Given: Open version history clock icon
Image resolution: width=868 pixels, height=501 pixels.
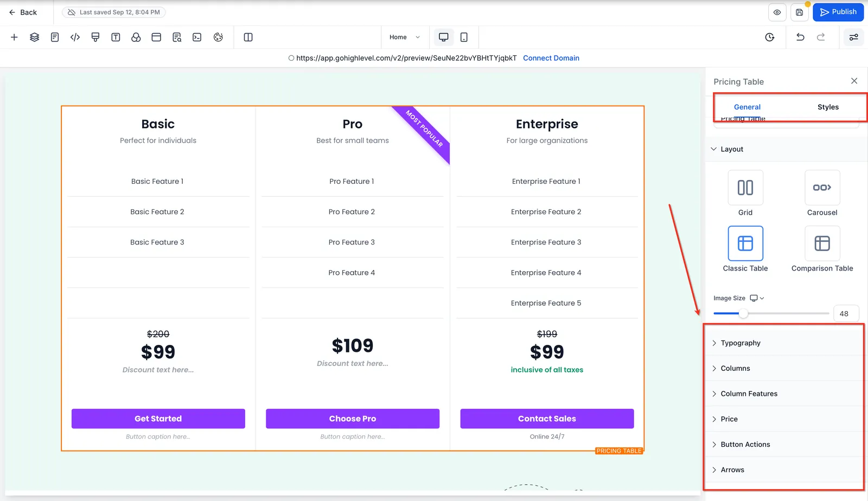Looking at the screenshot, I should pyautogui.click(x=770, y=37).
